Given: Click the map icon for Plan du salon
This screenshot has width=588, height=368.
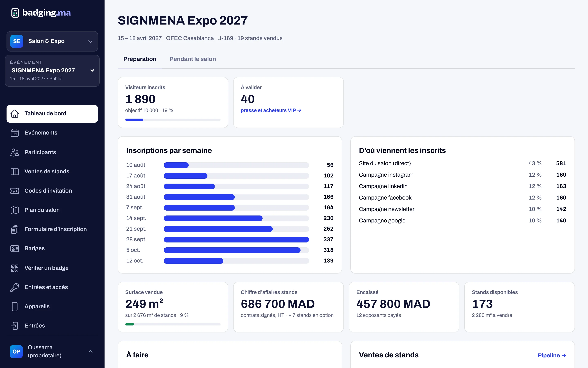Looking at the screenshot, I should tap(14, 210).
